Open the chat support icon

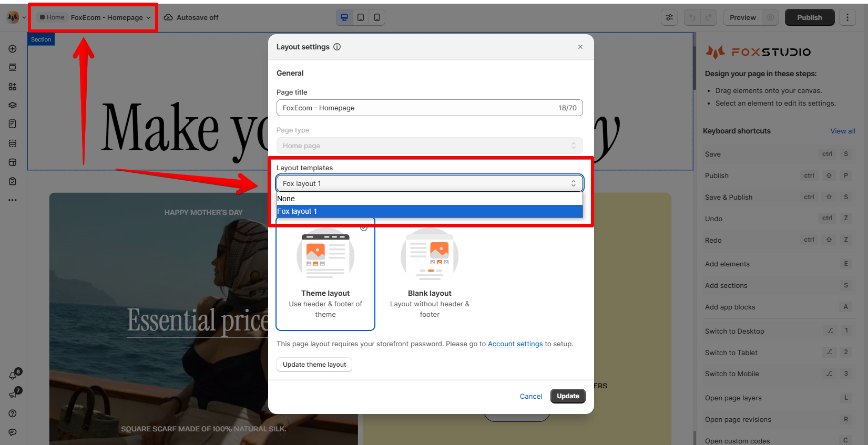tap(13, 432)
